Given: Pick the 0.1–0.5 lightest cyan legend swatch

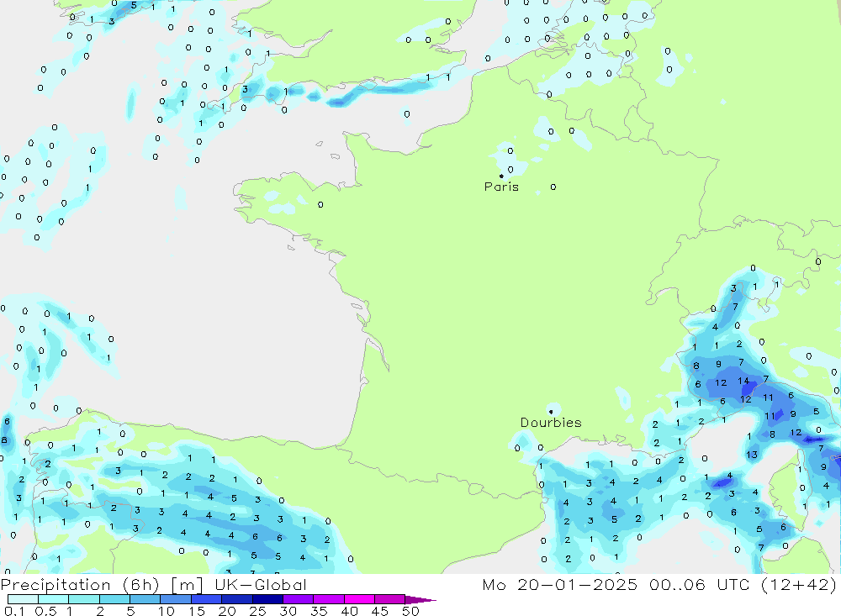Looking at the screenshot, I should tap(23, 599).
